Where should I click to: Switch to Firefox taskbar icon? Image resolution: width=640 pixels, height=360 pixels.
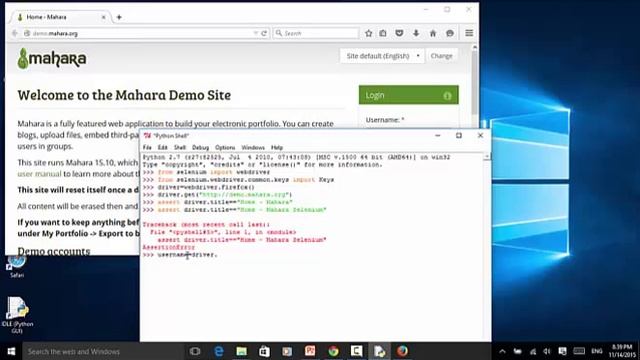pos(402,351)
